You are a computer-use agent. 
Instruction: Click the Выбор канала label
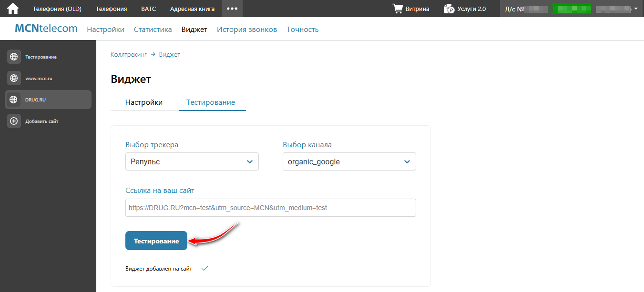(307, 145)
